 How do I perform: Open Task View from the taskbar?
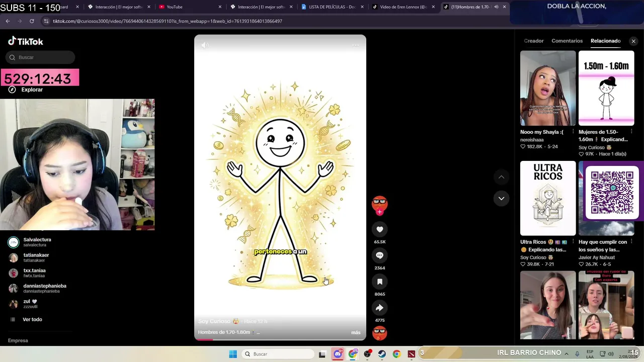[323, 354]
